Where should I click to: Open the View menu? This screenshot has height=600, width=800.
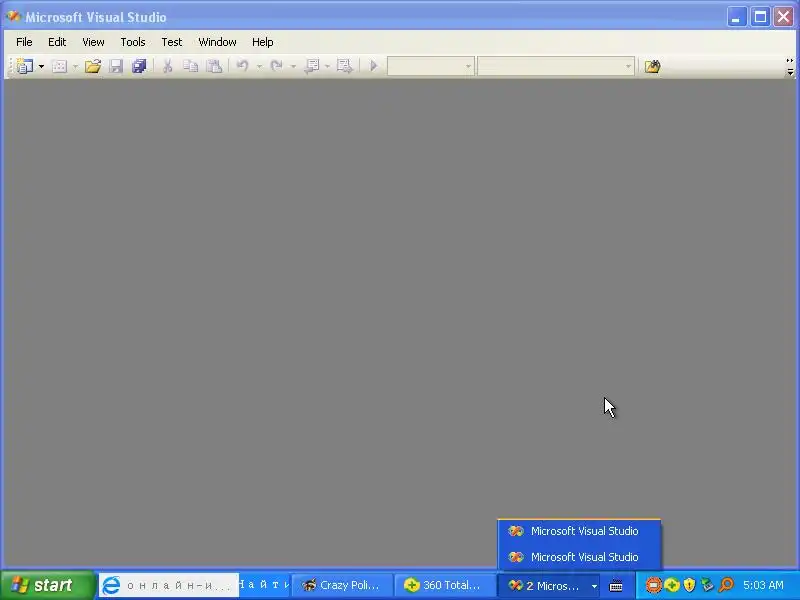click(93, 42)
